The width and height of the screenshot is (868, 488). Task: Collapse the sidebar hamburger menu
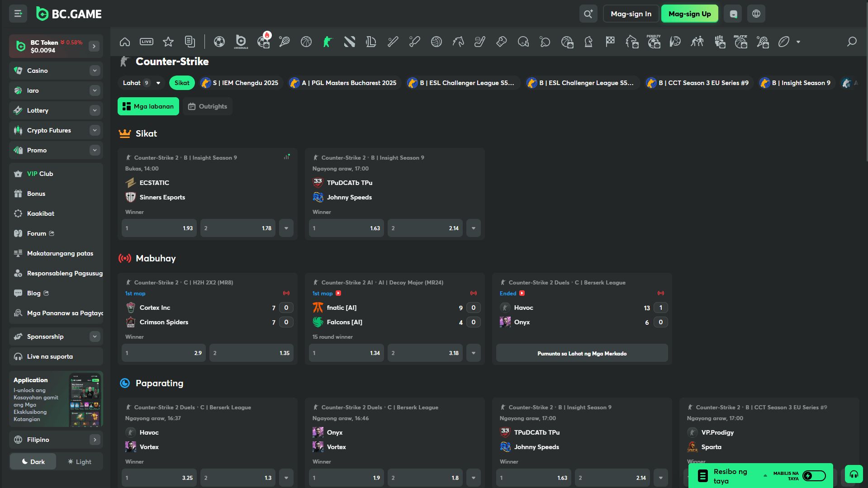click(x=18, y=14)
